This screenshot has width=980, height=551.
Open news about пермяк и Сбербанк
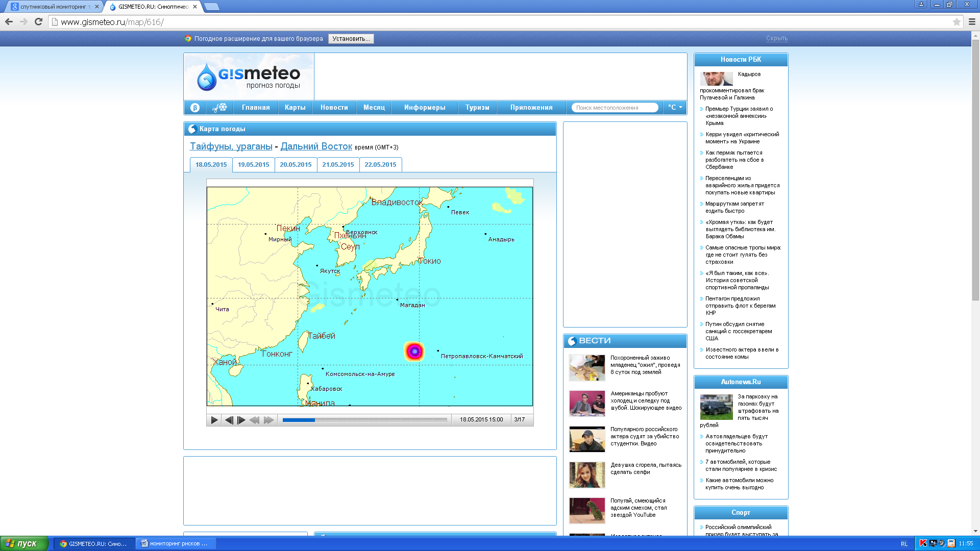click(734, 160)
